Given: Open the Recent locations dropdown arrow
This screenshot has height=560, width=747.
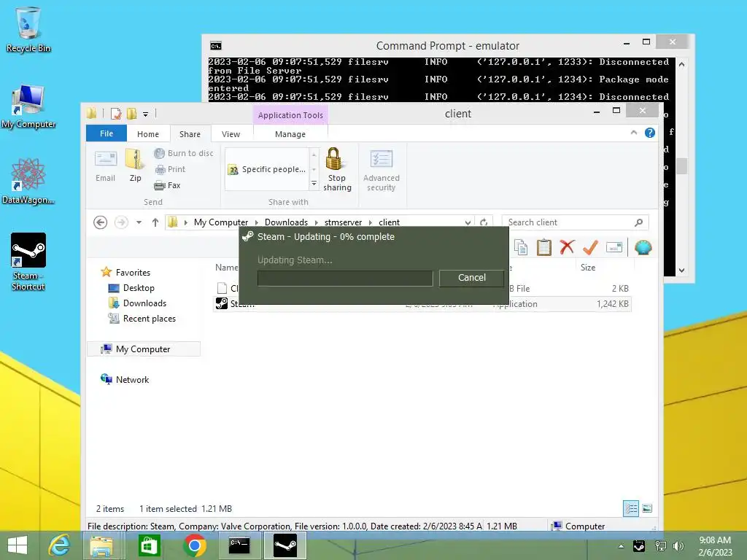Looking at the screenshot, I should coord(139,222).
